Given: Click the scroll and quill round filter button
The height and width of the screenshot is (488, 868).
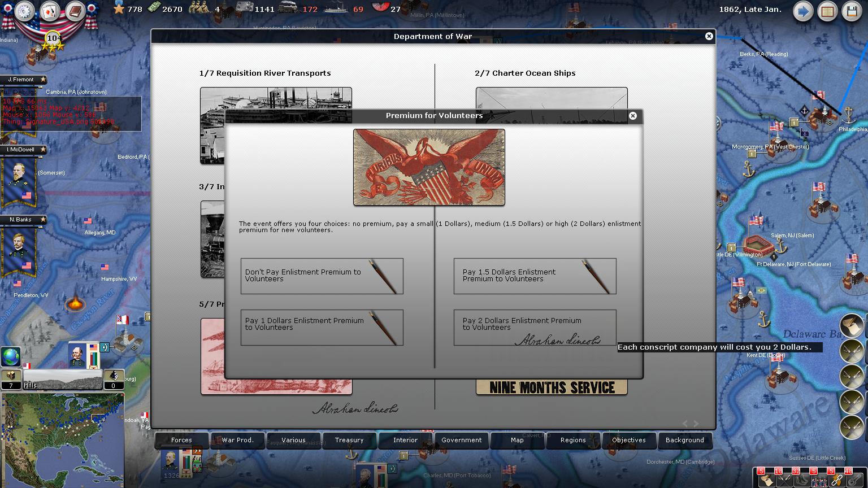Looking at the screenshot, I should pyautogui.click(x=851, y=326).
